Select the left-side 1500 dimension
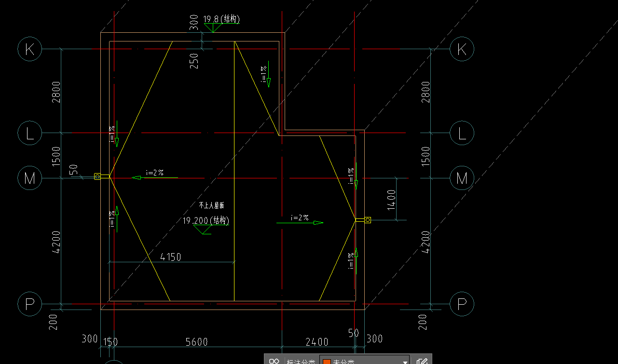 click(56, 157)
